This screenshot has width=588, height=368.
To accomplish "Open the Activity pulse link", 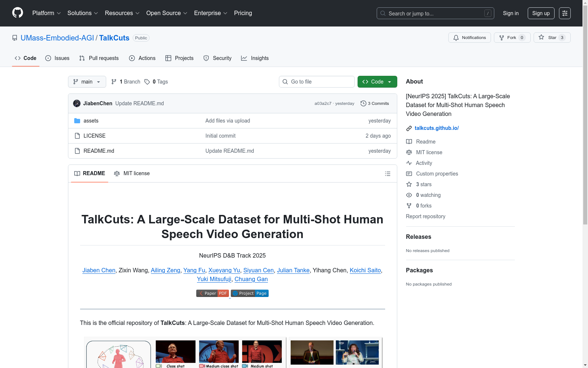I will (419, 163).
